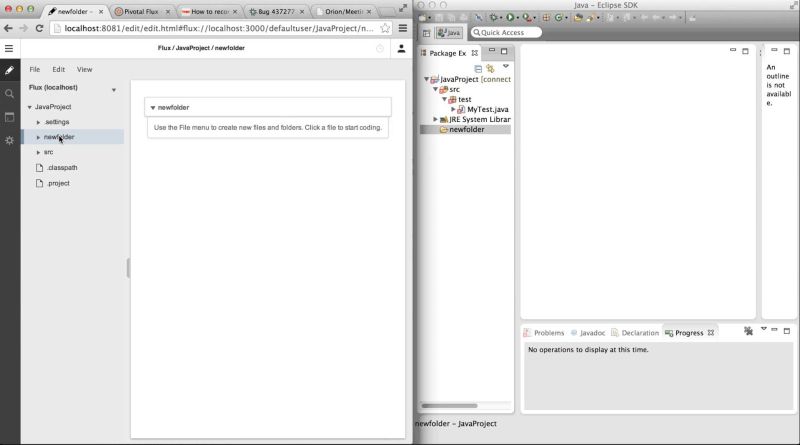Open the user profile icon menu

(402, 48)
